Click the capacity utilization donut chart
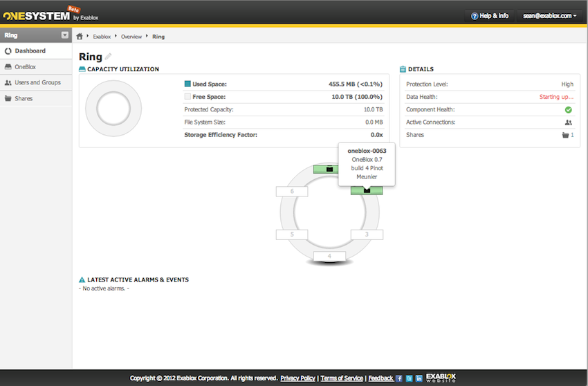This screenshot has width=588, height=386. (113, 109)
